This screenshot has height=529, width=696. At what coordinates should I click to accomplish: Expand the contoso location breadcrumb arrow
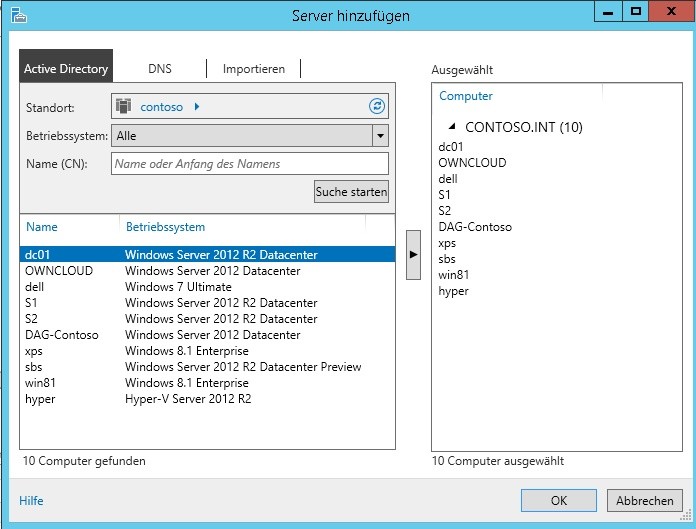(x=197, y=107)
